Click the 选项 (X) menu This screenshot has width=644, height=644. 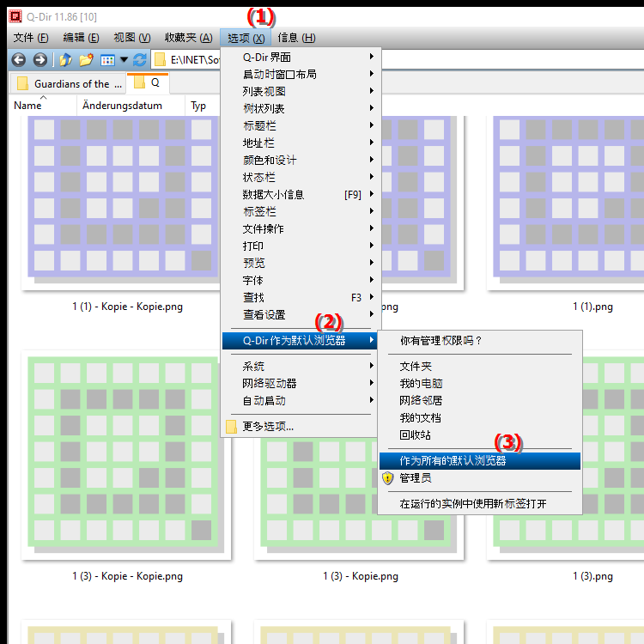point(246,38)
